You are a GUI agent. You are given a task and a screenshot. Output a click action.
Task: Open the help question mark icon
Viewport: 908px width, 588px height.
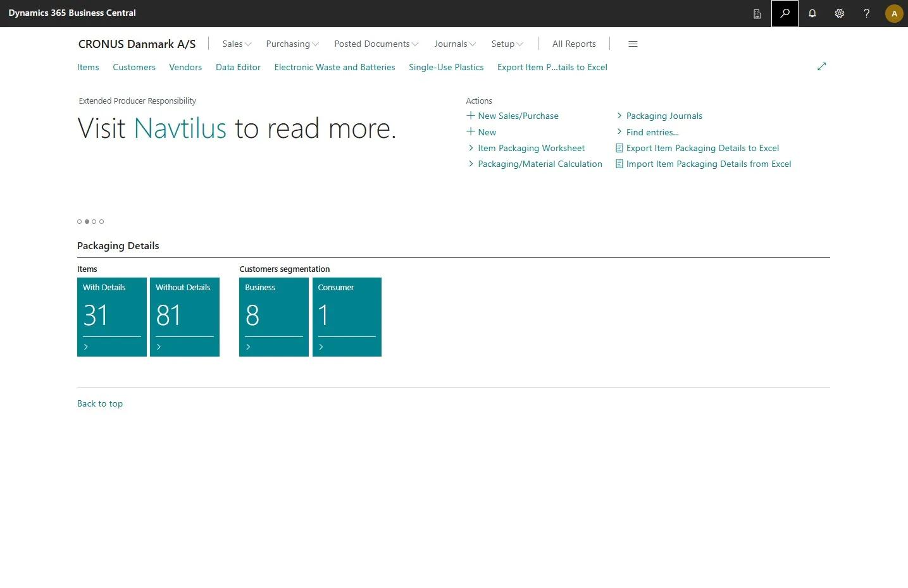coord(867,13)
